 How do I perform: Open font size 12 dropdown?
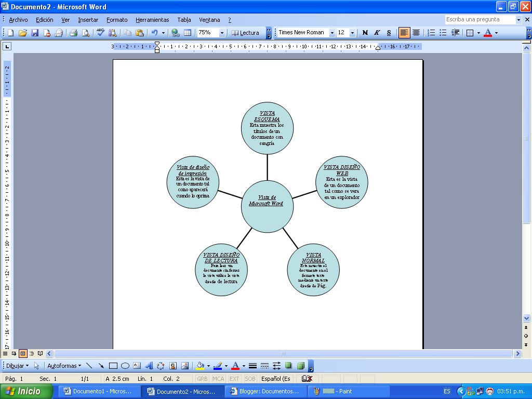[352, 33]
